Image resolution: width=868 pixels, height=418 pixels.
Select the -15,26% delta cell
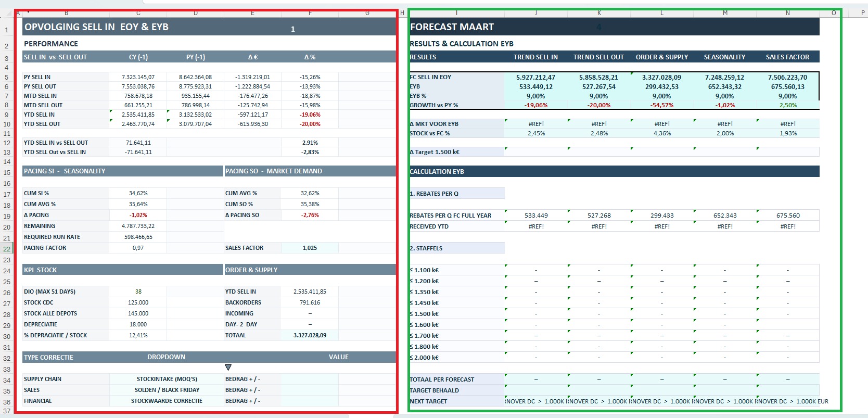[310, 77]
